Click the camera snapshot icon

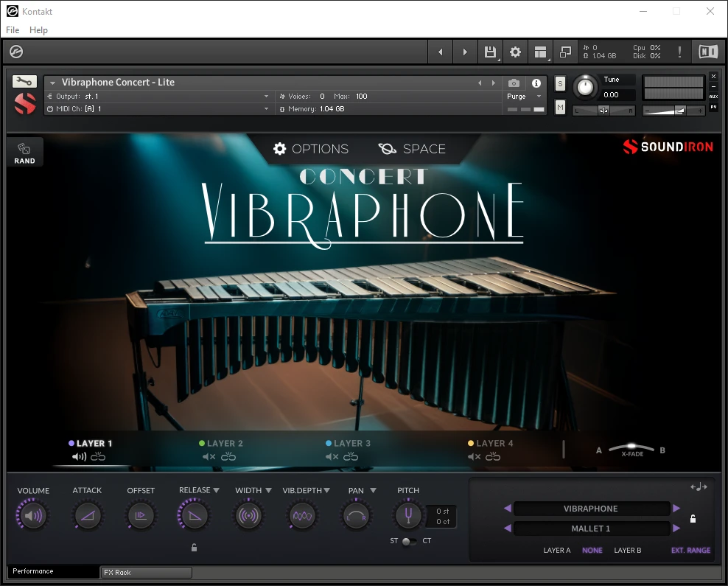click(x=514, y=83)
